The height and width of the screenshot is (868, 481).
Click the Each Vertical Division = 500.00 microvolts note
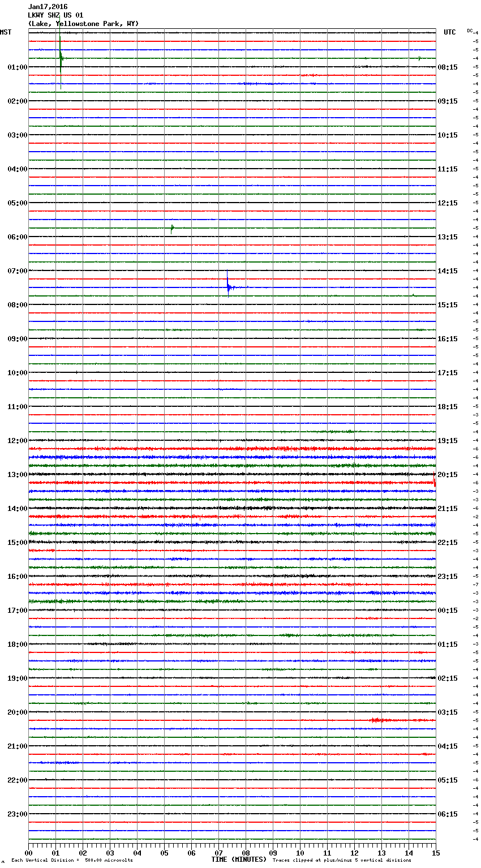click(x=72, y=860)
